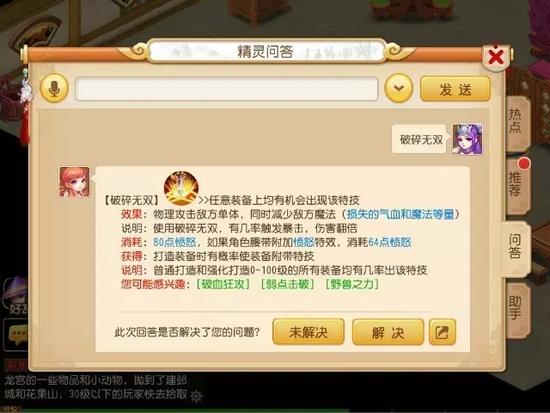This screenshot has height=413, width=550.
Task: Open the 野兽之力 suggested link
Action: [353, 284]
